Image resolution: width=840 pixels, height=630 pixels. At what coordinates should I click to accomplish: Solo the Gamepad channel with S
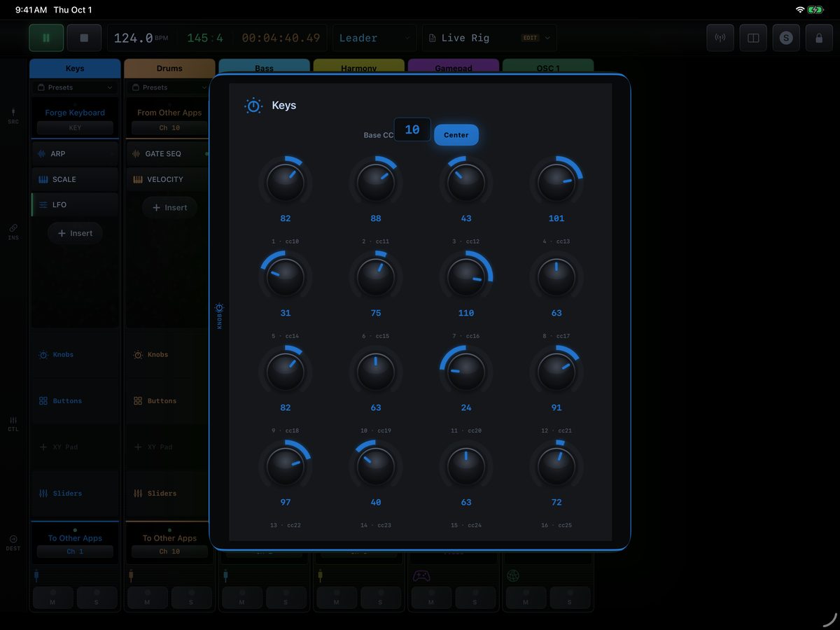pyautogui.click(x=475, y=598)
